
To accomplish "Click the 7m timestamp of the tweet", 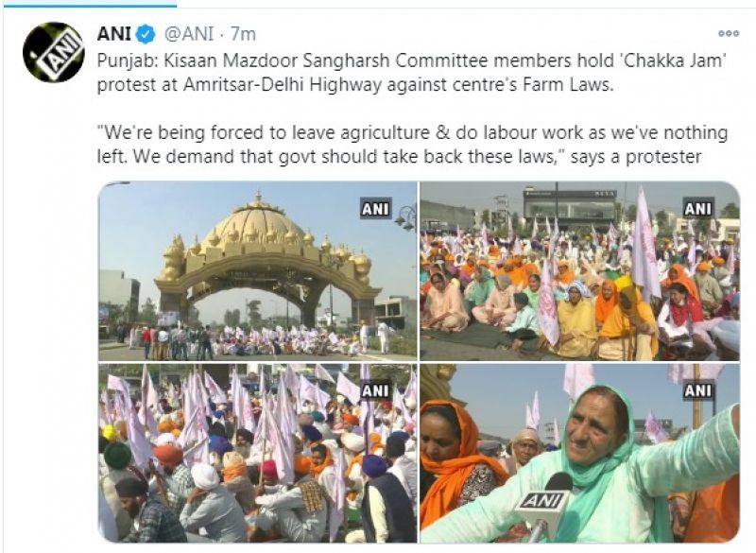I will coord(243,34).
